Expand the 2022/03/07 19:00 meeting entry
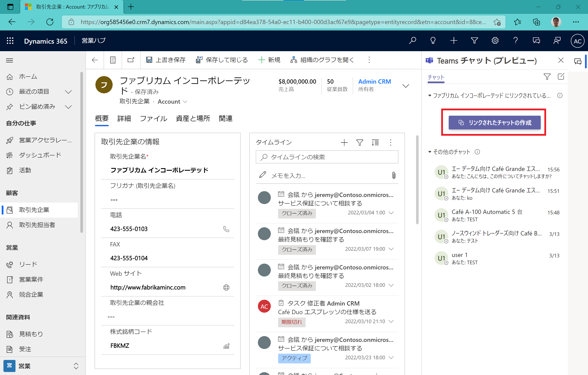Screen dimensions: 588x375 [391, 249]
